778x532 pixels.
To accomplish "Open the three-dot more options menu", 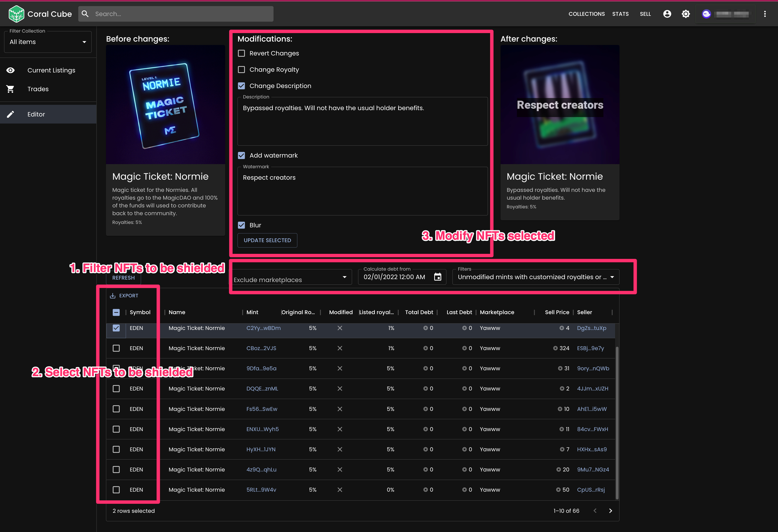I will [765, 14].
